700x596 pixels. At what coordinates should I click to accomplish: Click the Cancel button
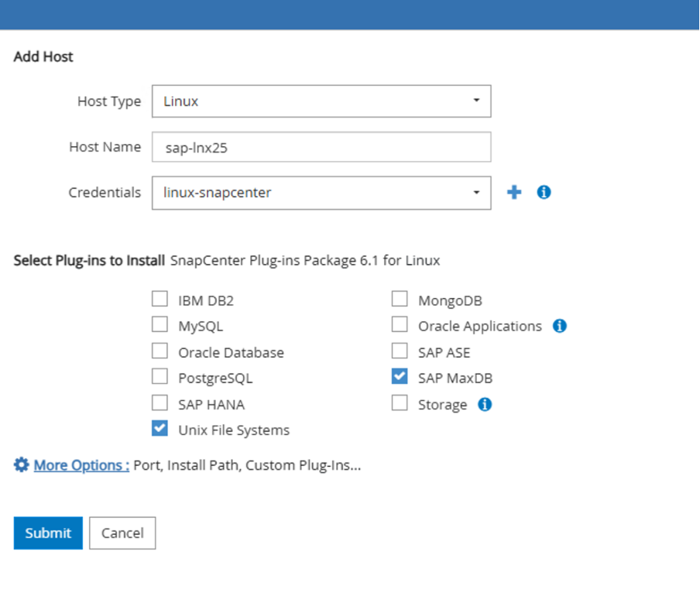pos(122,533)
